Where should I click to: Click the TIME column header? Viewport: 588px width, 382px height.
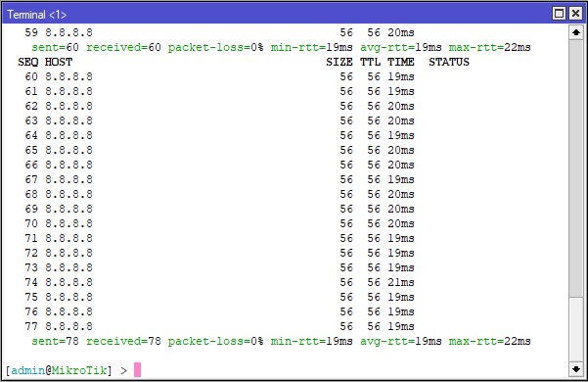tap(401, 62)
